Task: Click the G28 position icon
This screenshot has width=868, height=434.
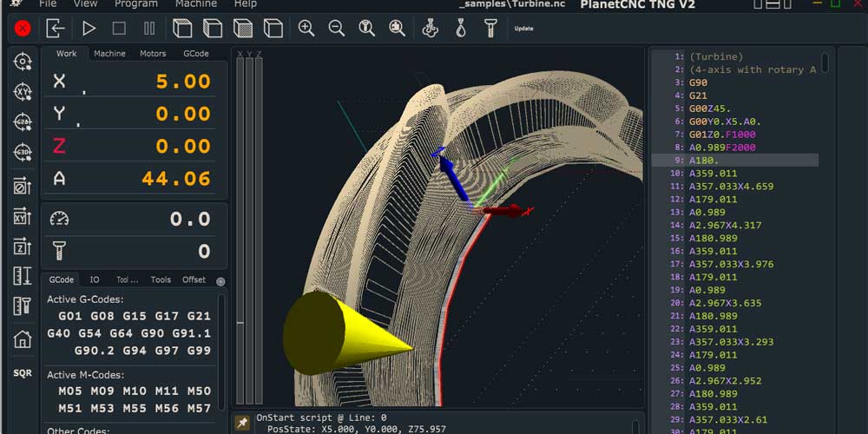Action: (x=23, y=122)
